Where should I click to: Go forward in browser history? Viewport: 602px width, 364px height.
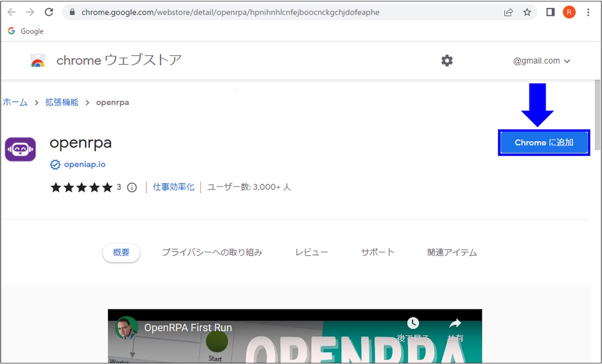coord(30,12)
